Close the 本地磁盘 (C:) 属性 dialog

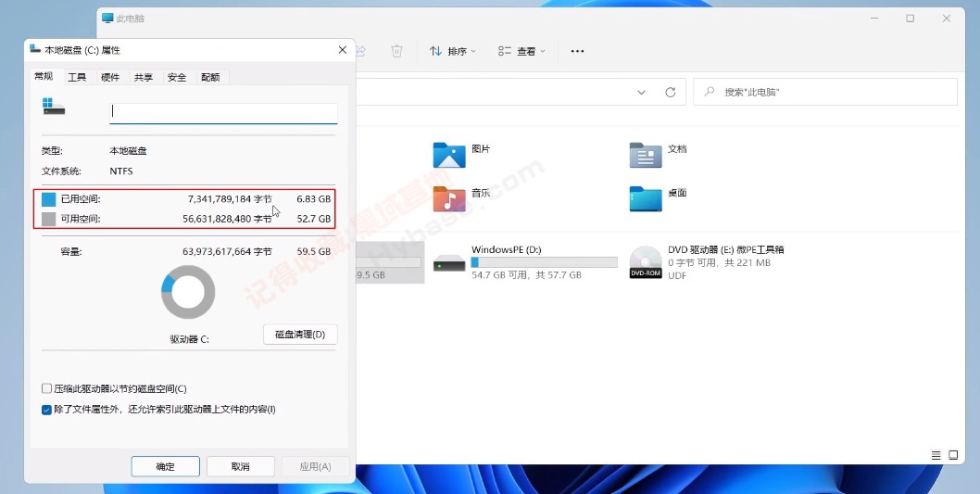(343, 50)
